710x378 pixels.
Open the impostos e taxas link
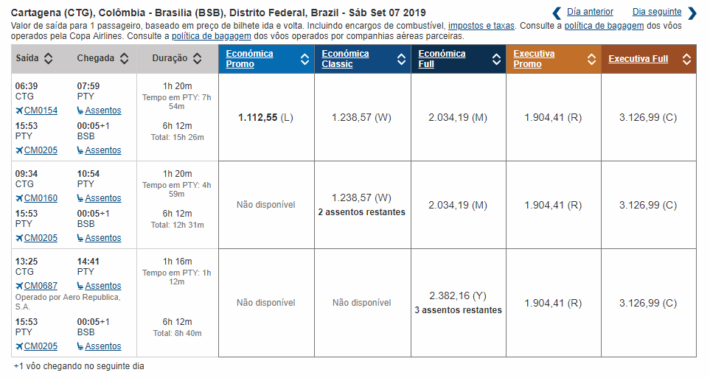tap(481, 26)
